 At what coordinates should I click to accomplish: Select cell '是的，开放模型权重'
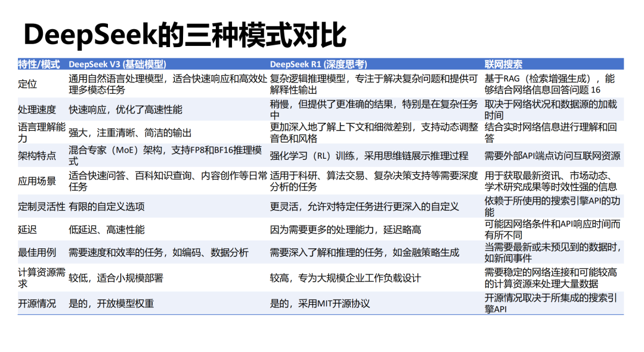click(111, 304)
